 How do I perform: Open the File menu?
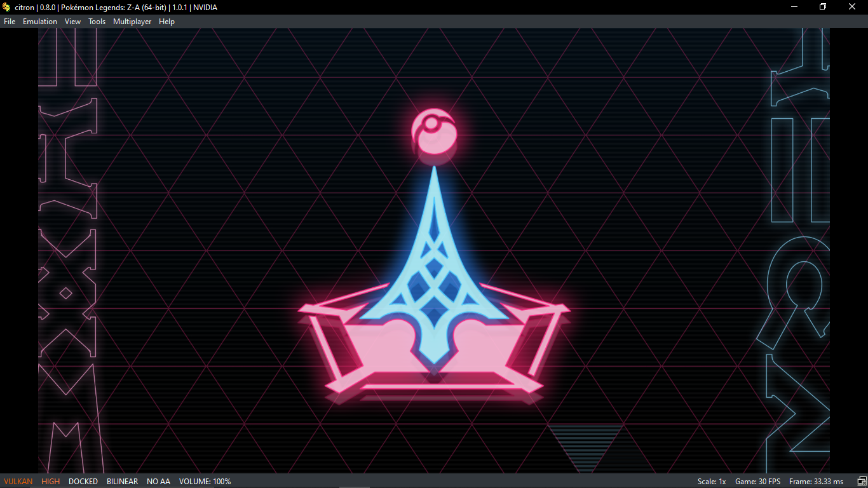click(10, 22)
